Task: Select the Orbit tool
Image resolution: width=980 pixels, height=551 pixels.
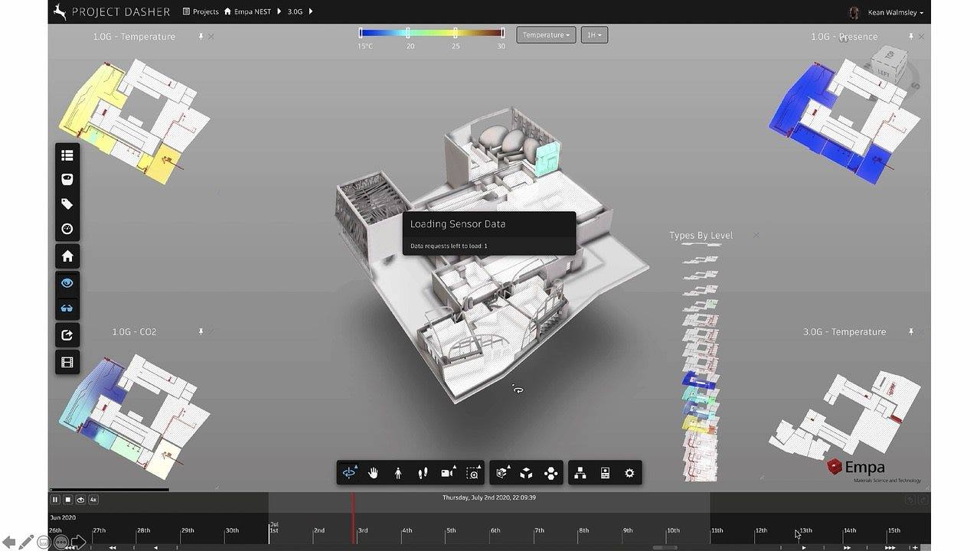Action: pos(349,473)
